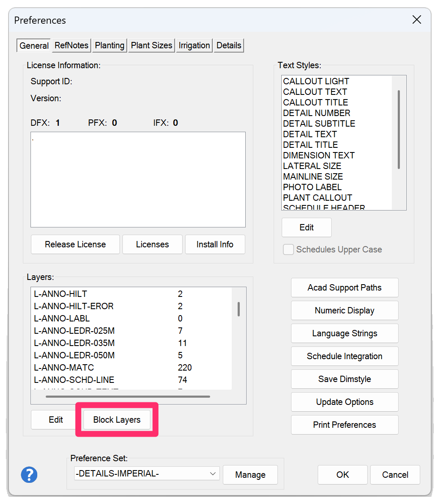
Task: Close the Preferences dialog with X
Action: (417, 20)
